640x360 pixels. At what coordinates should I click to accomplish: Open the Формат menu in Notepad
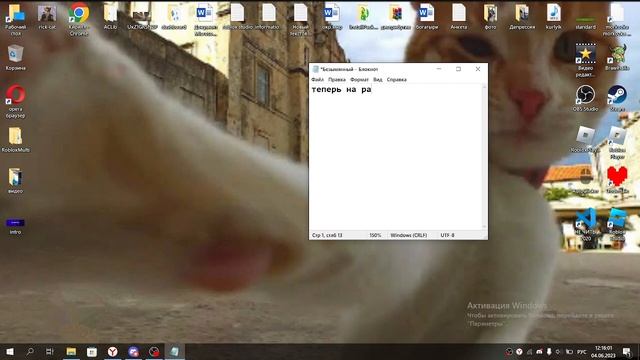coord(359,80)
